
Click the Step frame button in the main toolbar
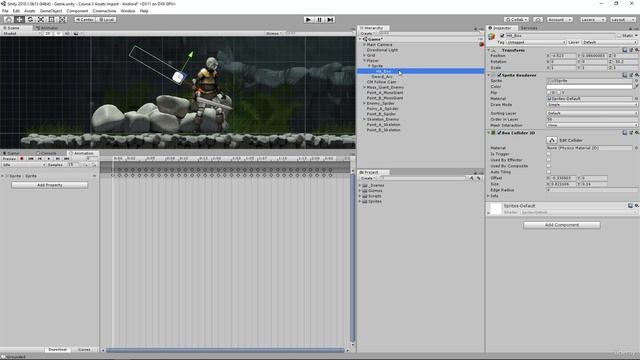point(330,19)
